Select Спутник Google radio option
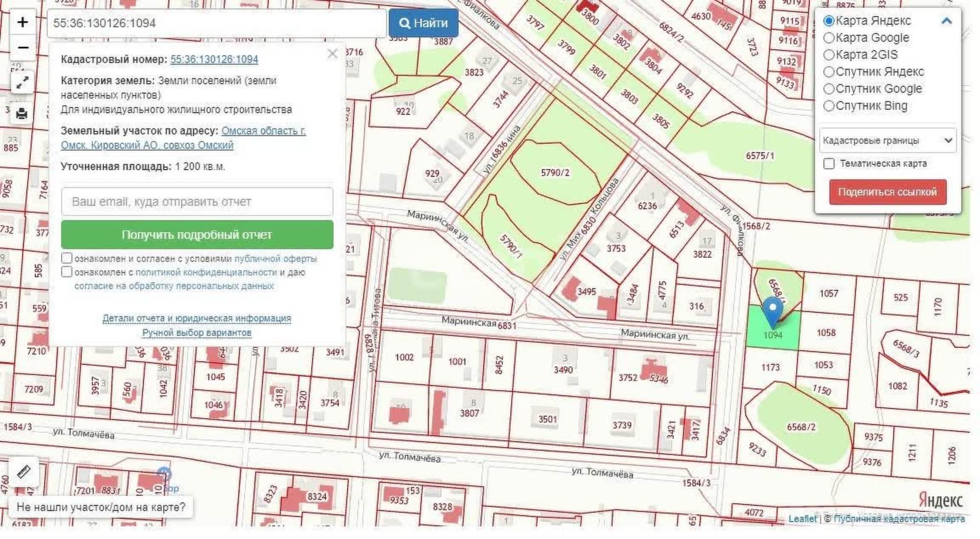The height and width of the screenshot is (539, 980). [829, 89]
